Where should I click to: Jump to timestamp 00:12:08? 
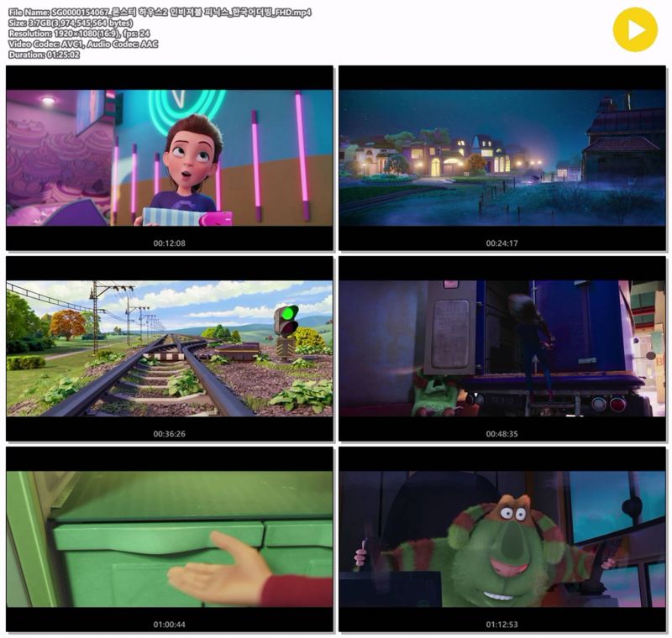(170, 243)
